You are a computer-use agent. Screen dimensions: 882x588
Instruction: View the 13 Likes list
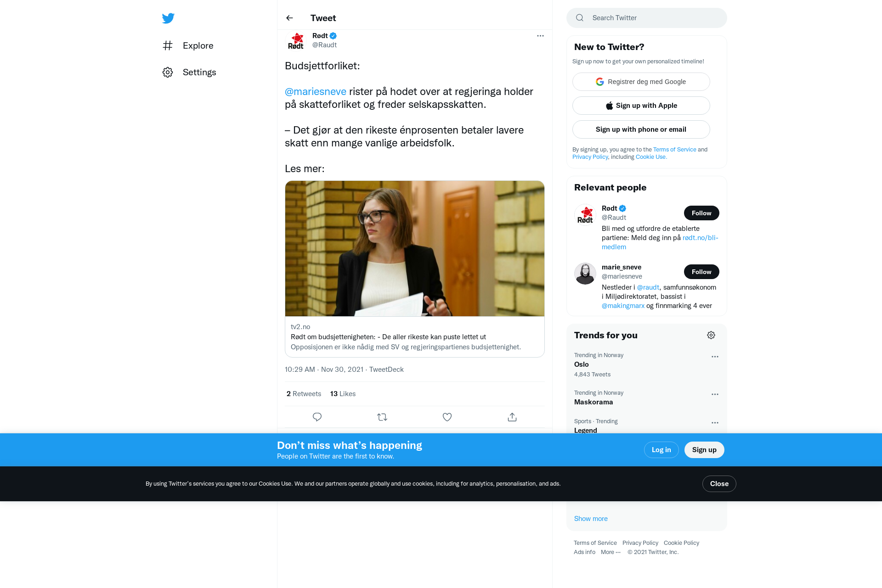pyautogui.click(x=343, y=394)
